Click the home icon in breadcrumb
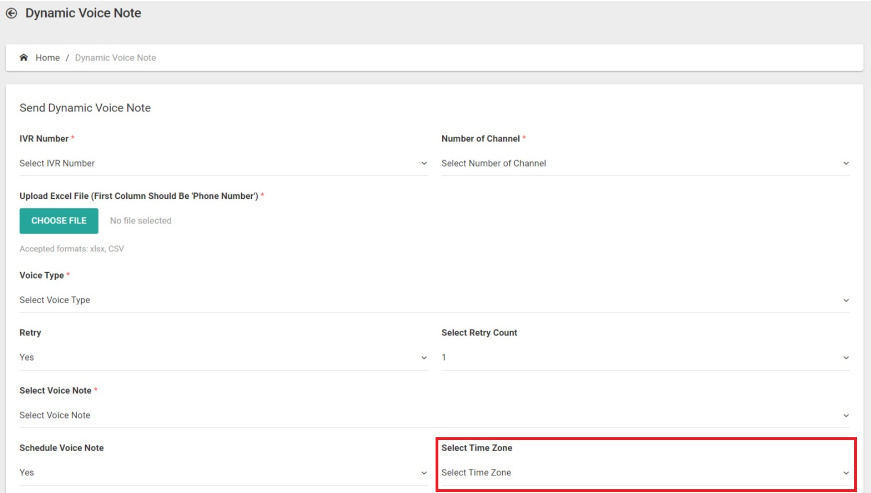This screenshot has height=493, width=871. (24, 58)
